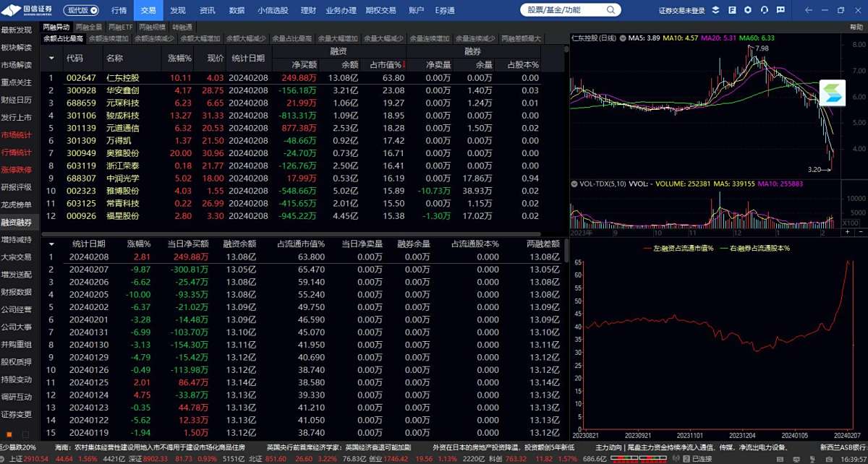Switch to the 两融全景 tab

click(88, 27)
